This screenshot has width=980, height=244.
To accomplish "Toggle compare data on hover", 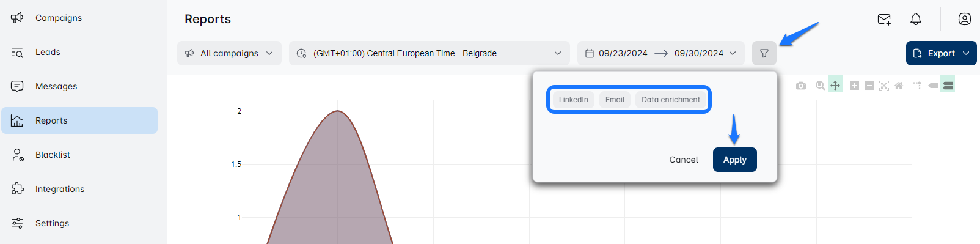I will coord(948,86).
